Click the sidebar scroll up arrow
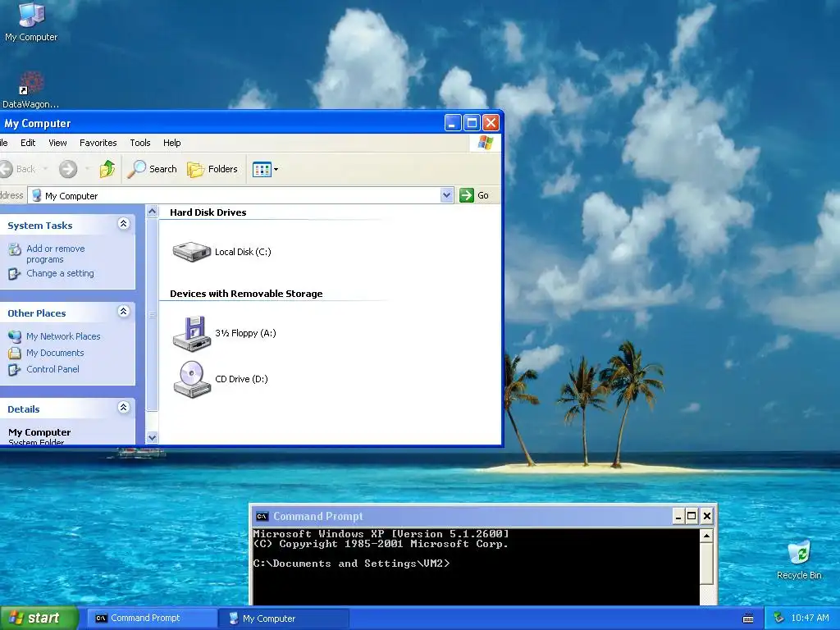 (152, 212)
